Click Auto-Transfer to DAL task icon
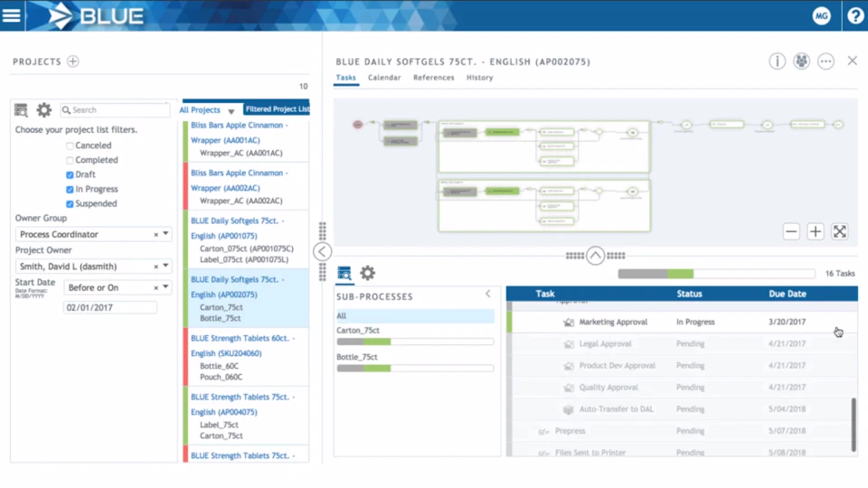The width and height of the screenshot is (868, 488). pos(569,409)
